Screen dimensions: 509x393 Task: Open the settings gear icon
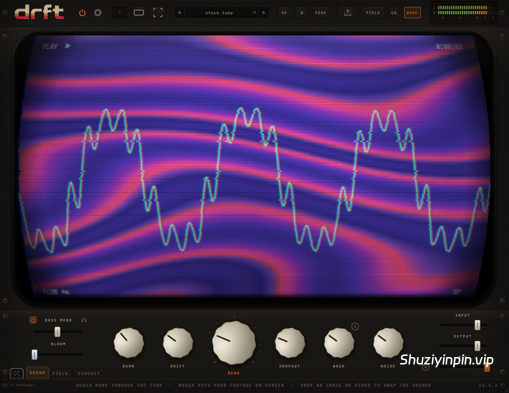(x=98, y=13)
